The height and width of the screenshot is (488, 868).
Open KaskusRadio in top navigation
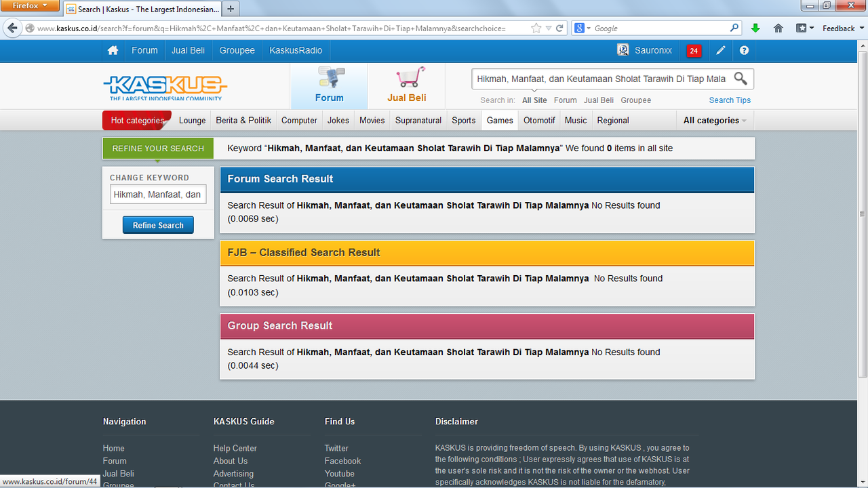point(296,50)
